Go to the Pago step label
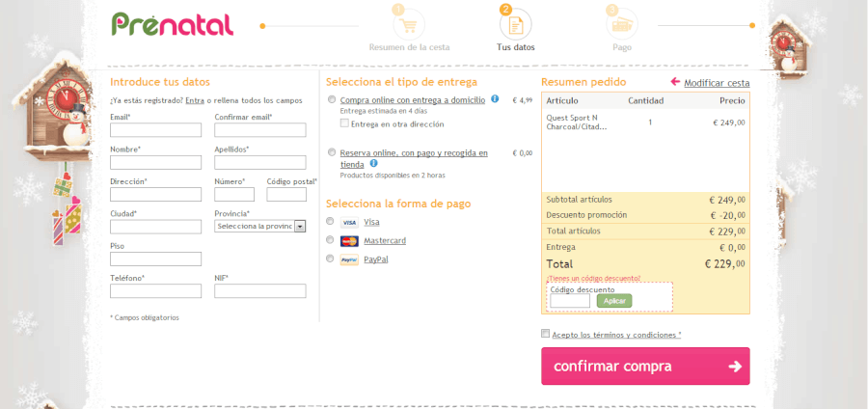 click(x=622, y=47)
